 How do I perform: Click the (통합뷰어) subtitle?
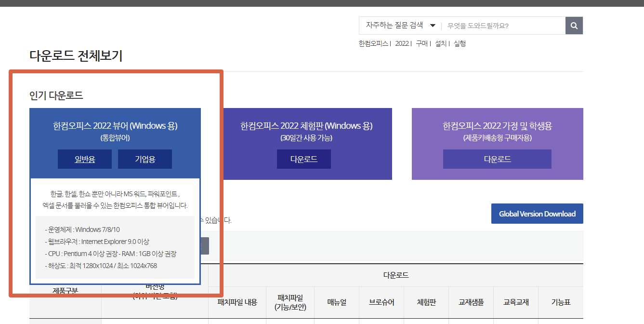pyautogui.click(x=115, y=138)
